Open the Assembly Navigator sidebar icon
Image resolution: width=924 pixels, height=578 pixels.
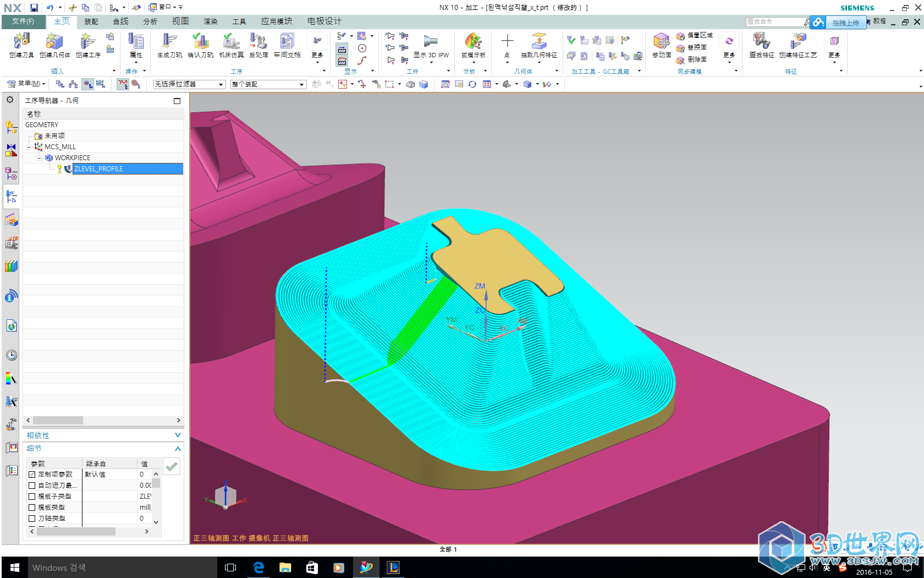point(11,127)
